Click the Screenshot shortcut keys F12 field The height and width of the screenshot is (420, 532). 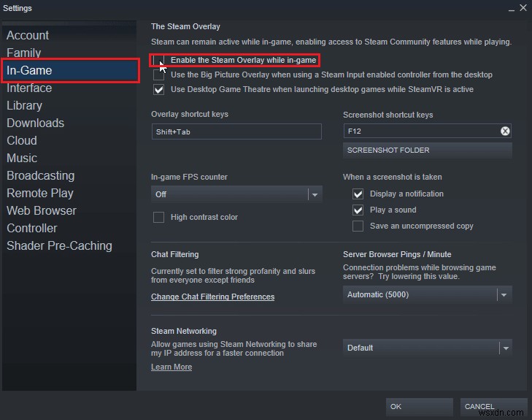[x=427, y=131]
